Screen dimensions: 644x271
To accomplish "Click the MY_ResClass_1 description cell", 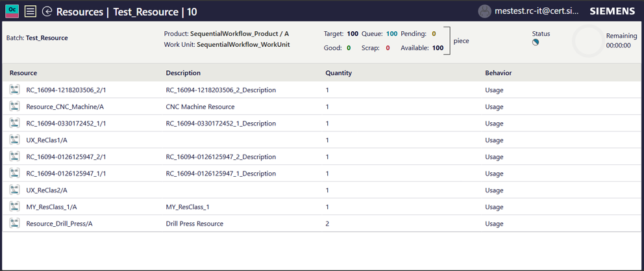I will tap(188, 207).
